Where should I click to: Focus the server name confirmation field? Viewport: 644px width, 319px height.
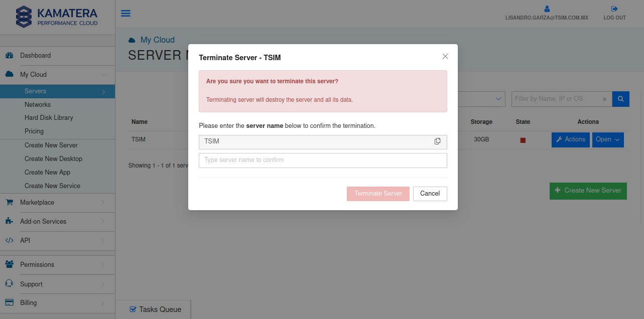click(x=323, y=161)
